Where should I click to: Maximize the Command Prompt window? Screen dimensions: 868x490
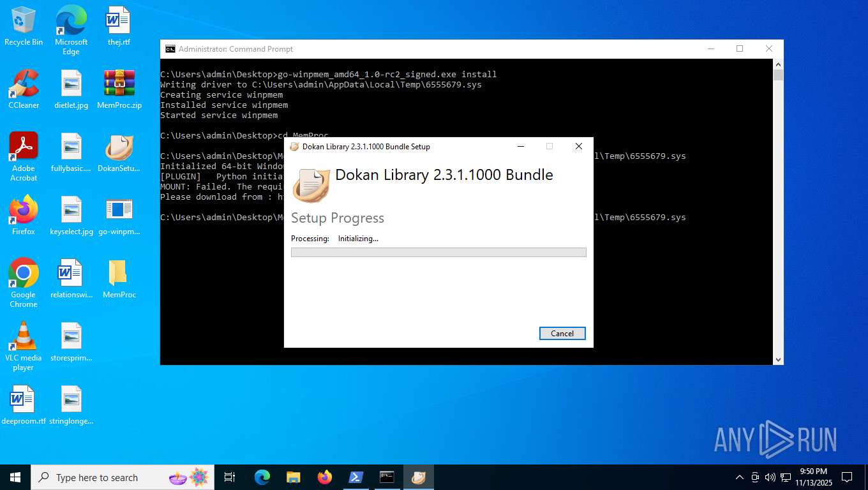click(x=740, y=49)
